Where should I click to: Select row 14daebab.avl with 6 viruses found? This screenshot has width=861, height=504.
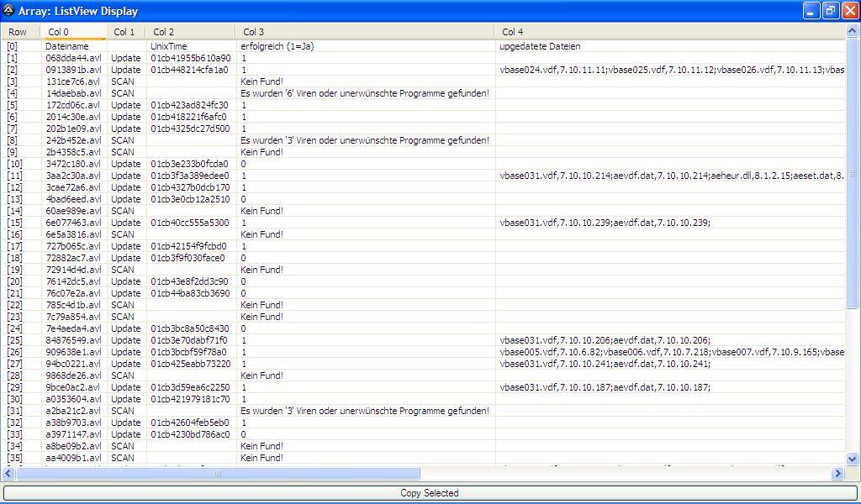click(x=73, y=93)
